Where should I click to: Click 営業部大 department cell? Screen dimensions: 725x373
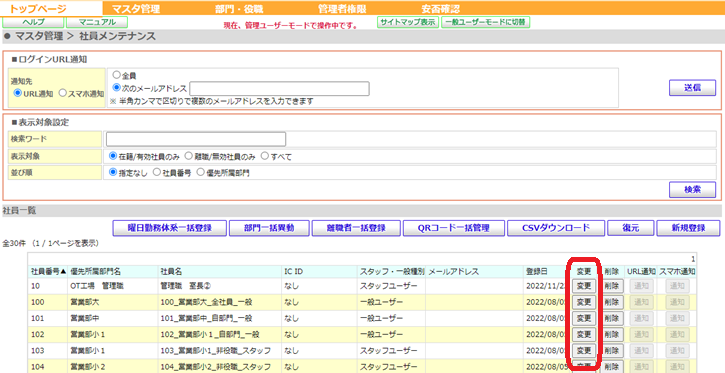pos(85,303)
